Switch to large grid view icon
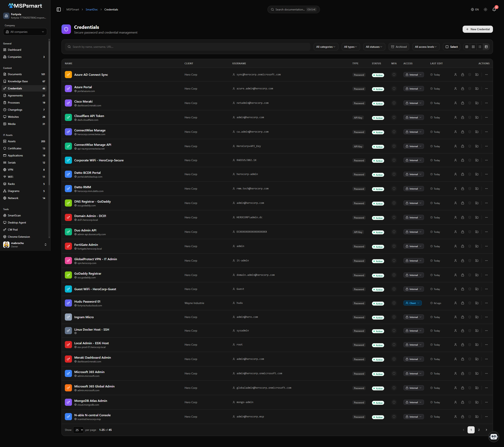Screen dimensions: 504x447 [473, 47]
